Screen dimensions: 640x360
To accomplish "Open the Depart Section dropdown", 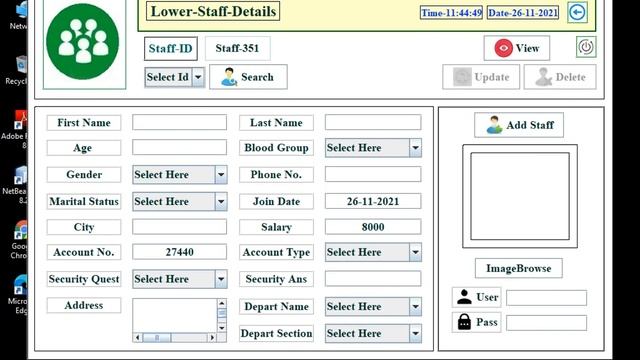I will click(x=373, y=333).
